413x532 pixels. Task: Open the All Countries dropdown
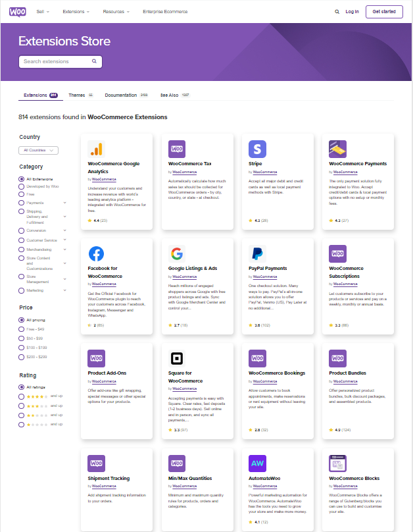point(38,150)
